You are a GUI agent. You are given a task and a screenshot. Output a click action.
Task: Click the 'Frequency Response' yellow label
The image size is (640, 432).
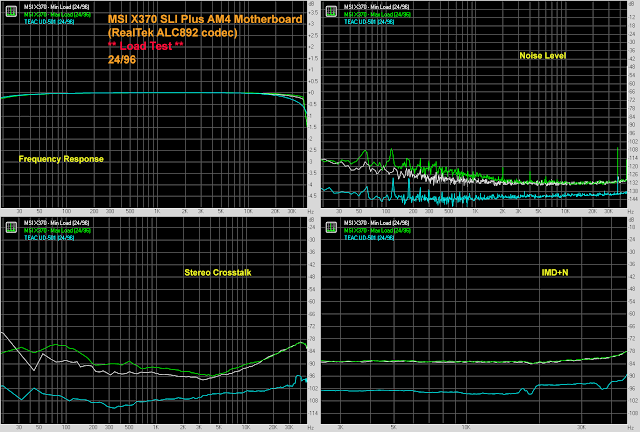click(61, 159)
